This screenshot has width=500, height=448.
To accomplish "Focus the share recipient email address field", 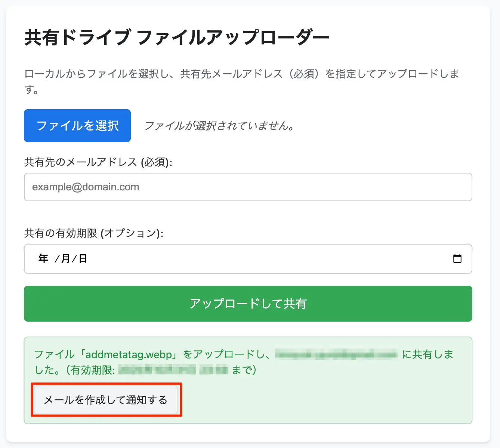I will coord(248,187).
